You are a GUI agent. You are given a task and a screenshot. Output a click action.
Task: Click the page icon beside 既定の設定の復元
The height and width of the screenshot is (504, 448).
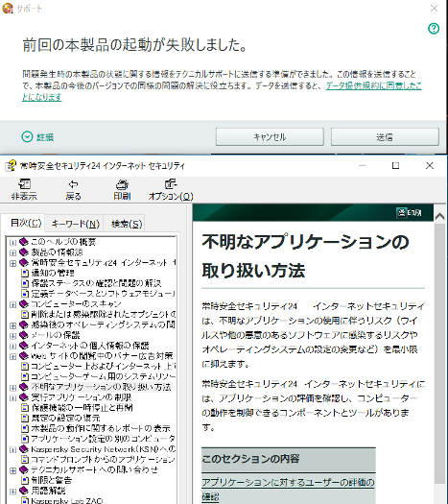25,418
